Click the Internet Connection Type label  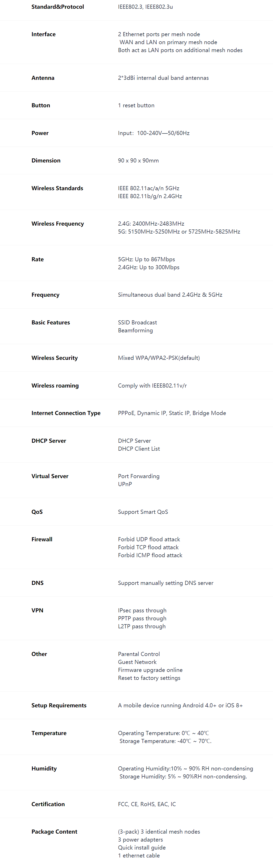point(66,413)
